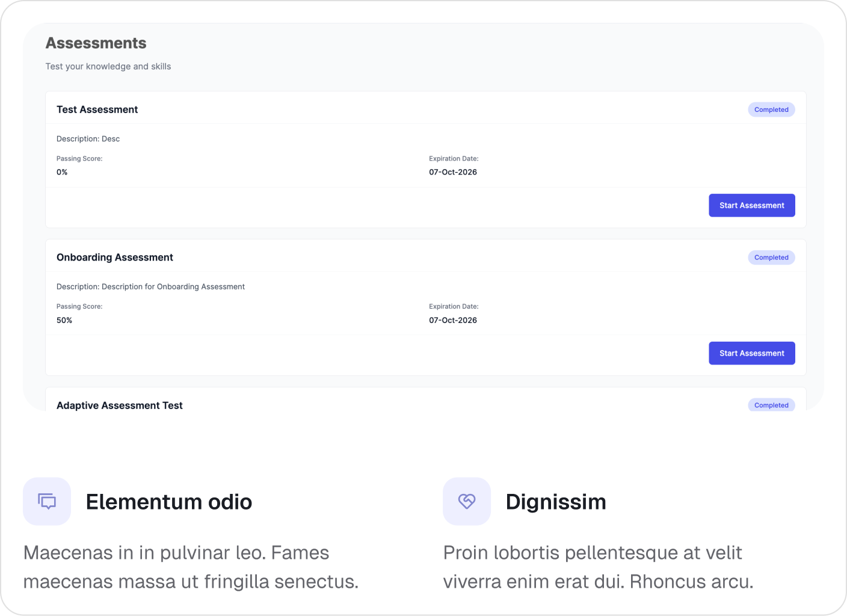847x616 pixels.
Task: Click the heart icon beside Dignissim
Action: 467,501
